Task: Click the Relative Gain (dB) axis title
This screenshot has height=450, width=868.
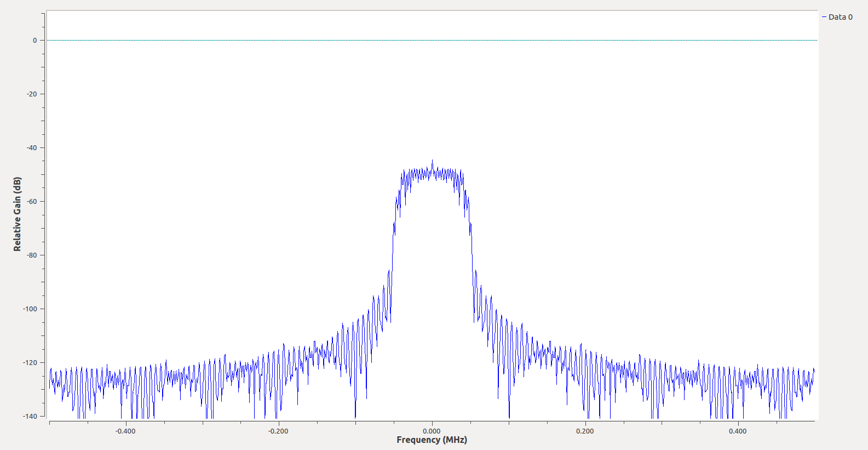Action: click(17, 214)
